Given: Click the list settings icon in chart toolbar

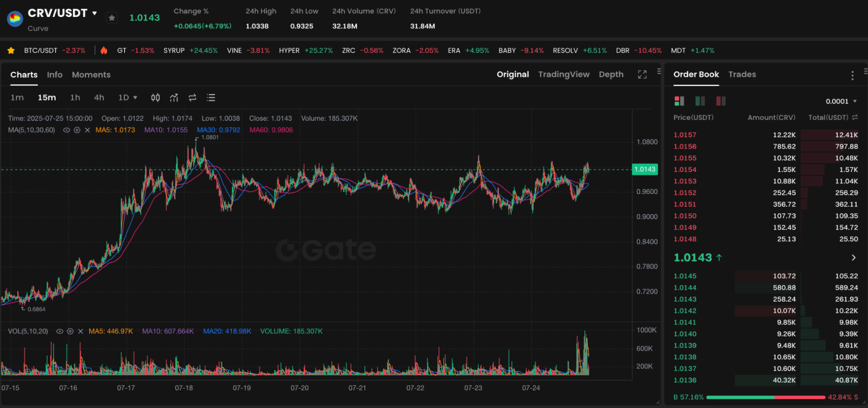Looking at the screenshot, I should point(211,98).
